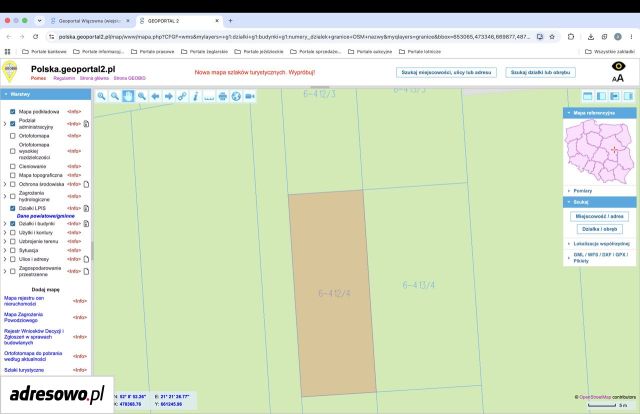Activate the hand pan tool
640x414 pixels.
(128, 96)
